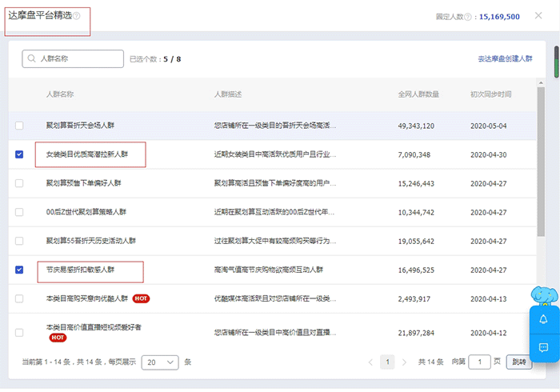Select page 1 in pagination

click(387, 362)
